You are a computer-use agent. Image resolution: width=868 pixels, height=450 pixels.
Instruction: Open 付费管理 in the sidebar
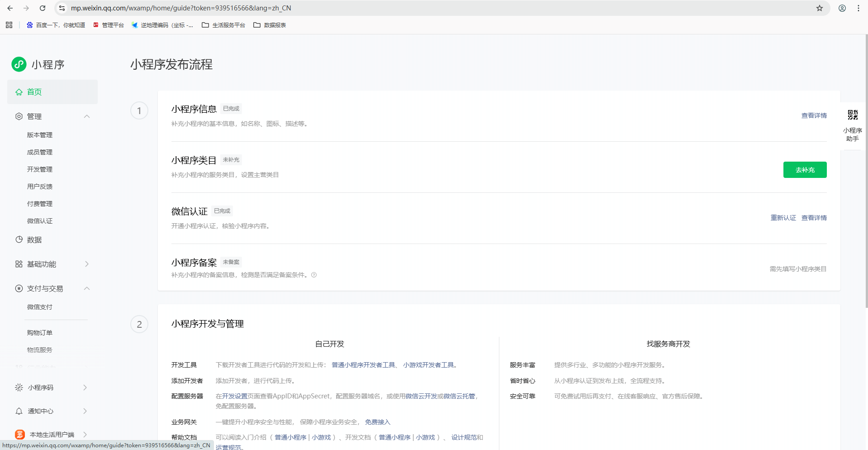pyautogui.click(x=40, y=204)
